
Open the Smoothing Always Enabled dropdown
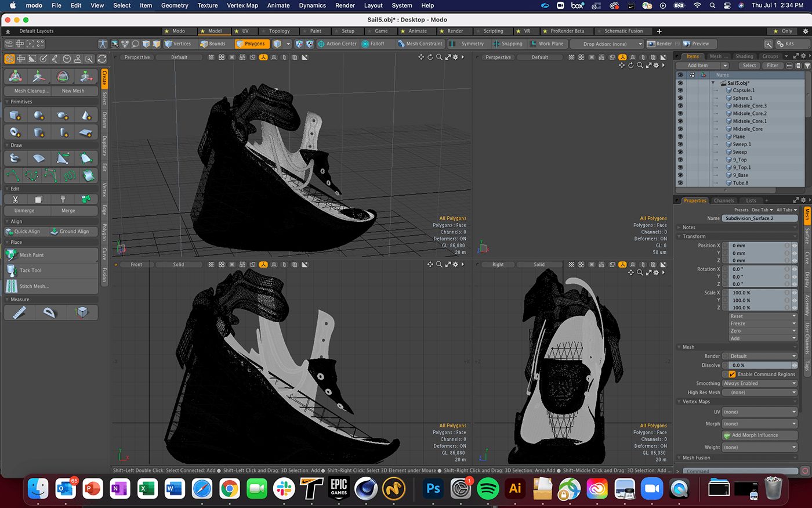point(760,384)
